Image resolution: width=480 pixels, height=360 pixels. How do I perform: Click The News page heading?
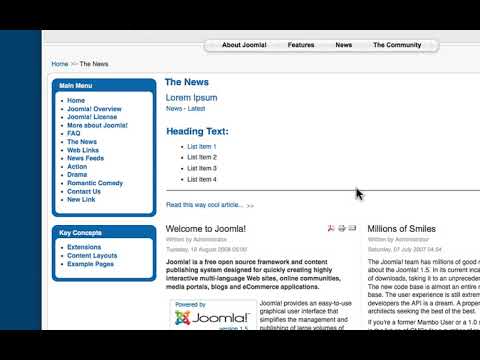point(187,82)
